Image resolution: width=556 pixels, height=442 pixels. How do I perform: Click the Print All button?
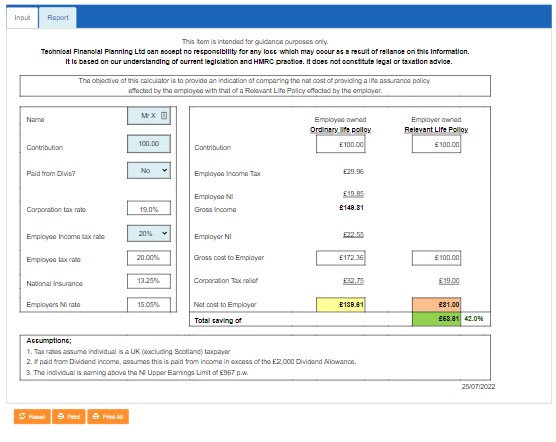(x=108, y=416)
